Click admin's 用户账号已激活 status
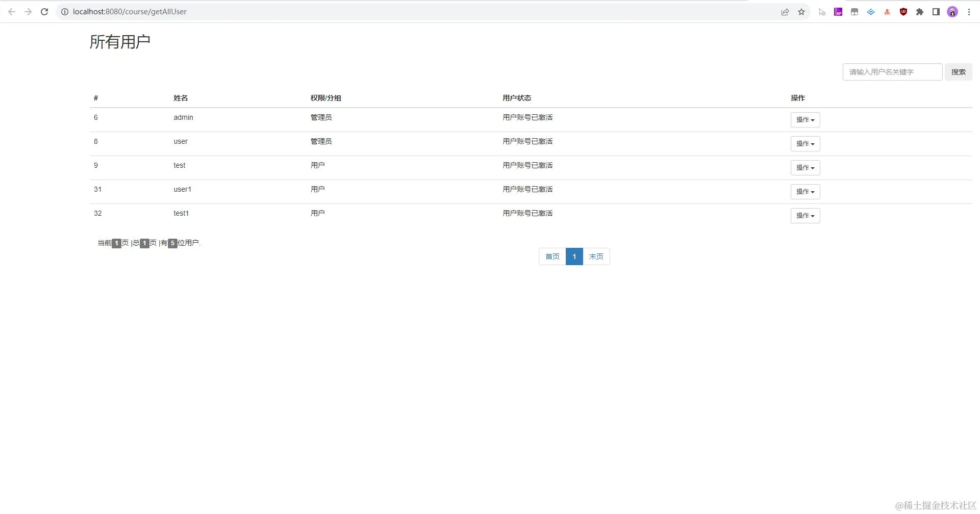The height and width of the screenshot is (514, 980). pos(527,117)
